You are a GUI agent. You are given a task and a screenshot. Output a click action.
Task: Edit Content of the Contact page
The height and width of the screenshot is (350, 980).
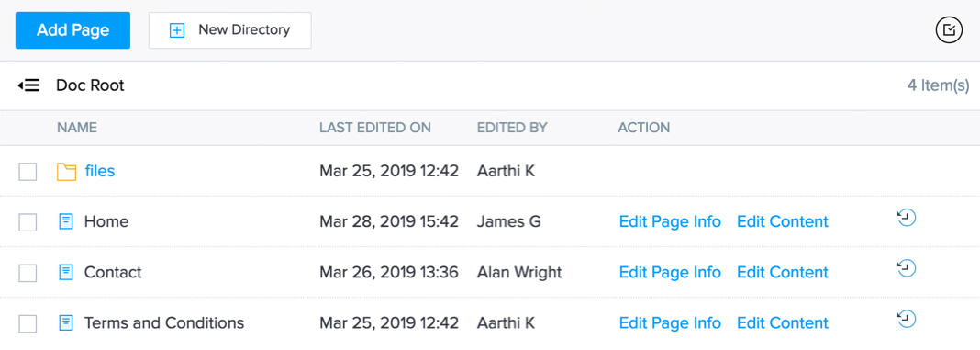[x=783, y=272]
